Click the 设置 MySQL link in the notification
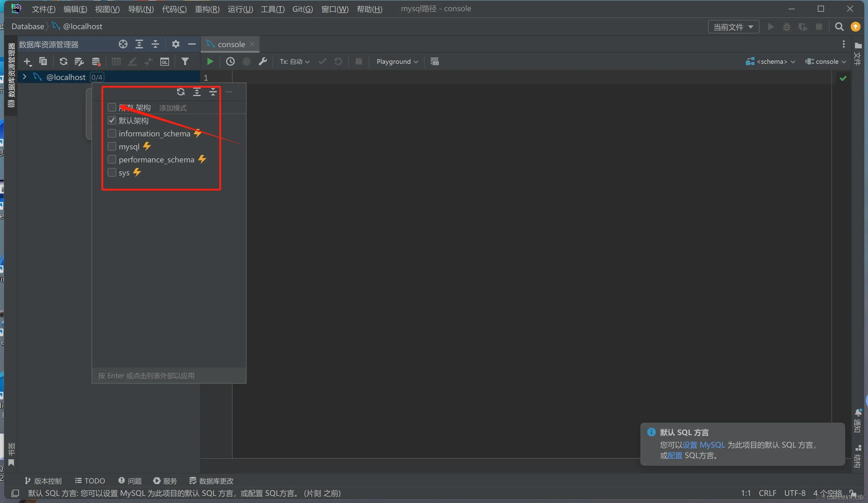This screenshot has width=868, height=503. tap(703, 445)
